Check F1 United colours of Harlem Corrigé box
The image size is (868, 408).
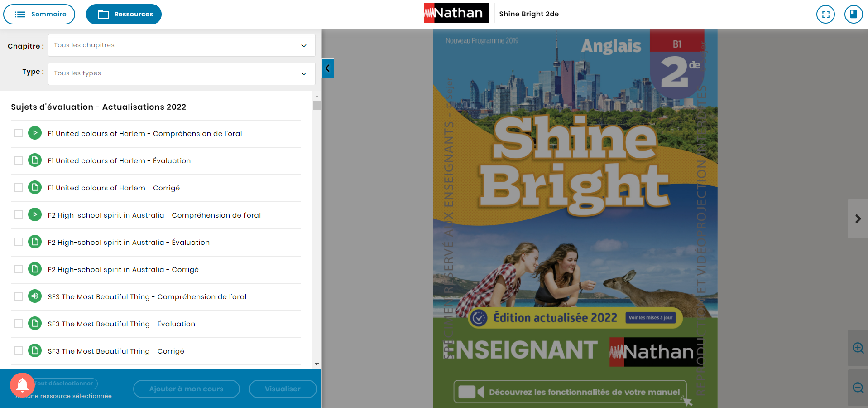[x=18, y=188]
